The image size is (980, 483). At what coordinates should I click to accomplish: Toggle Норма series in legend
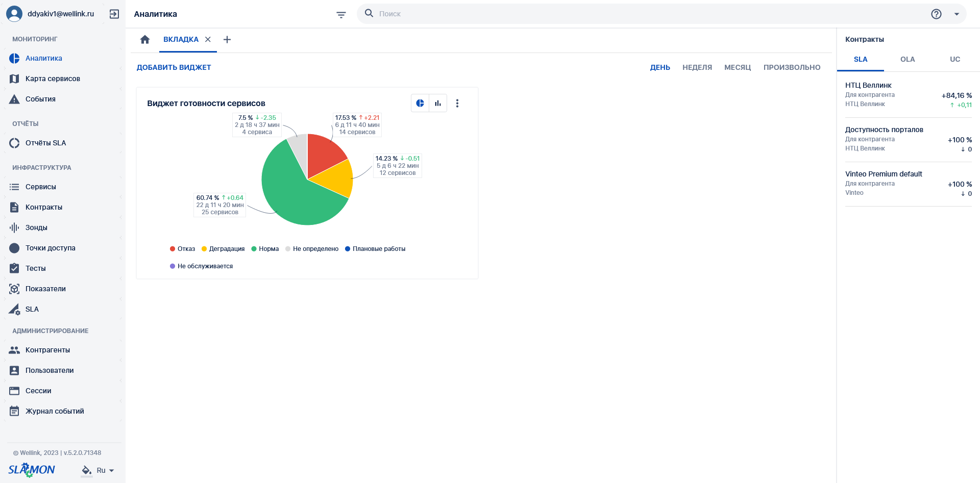tap(265, 249)
